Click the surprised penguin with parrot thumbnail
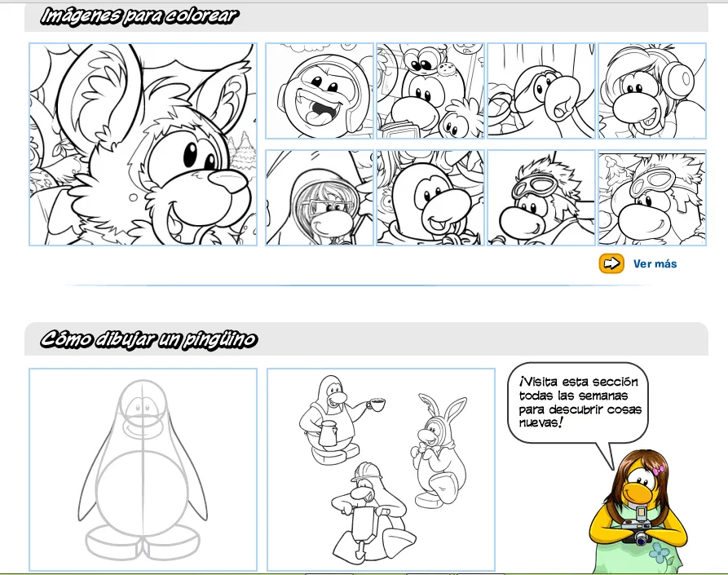 [541, 90]
